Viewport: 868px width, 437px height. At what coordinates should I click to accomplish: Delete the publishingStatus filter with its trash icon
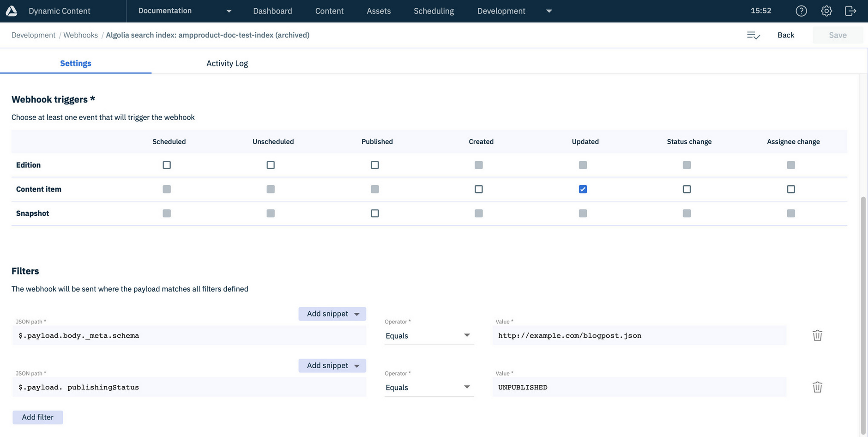point(817,387)
